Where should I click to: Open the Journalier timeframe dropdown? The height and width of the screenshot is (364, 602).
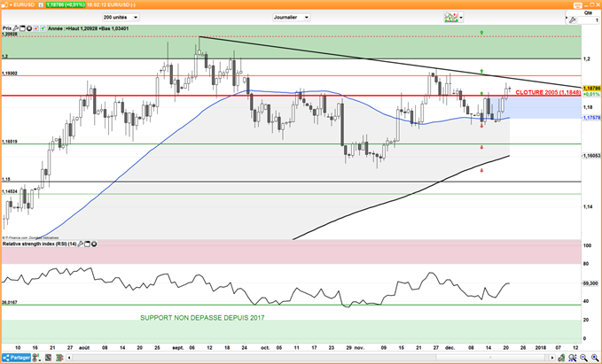292,17
